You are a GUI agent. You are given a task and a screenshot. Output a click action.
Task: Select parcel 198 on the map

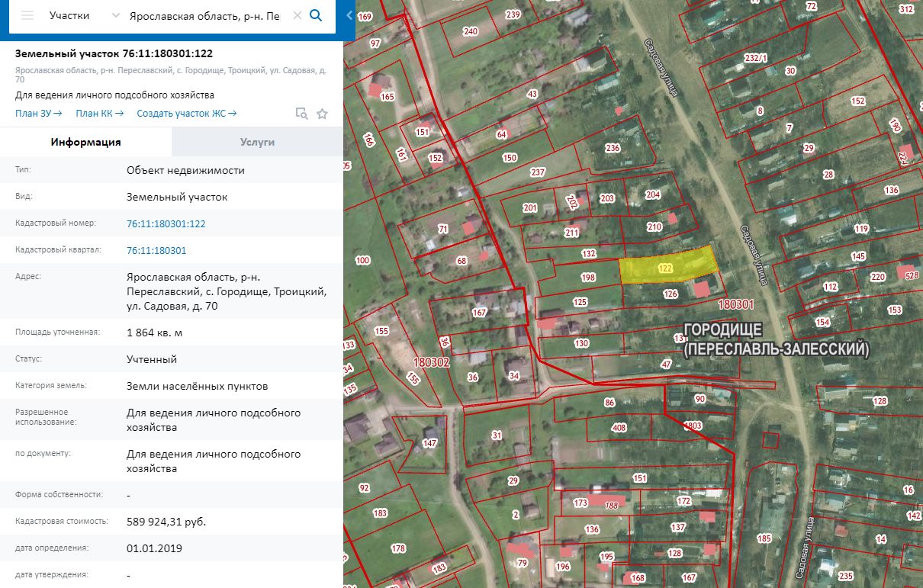tap(587, 278)
